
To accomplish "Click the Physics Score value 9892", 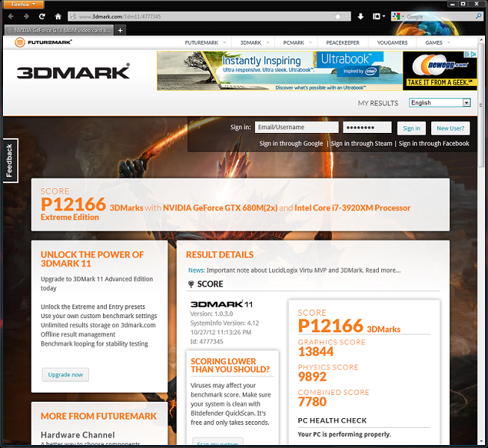I will click(x=312, y=377).
